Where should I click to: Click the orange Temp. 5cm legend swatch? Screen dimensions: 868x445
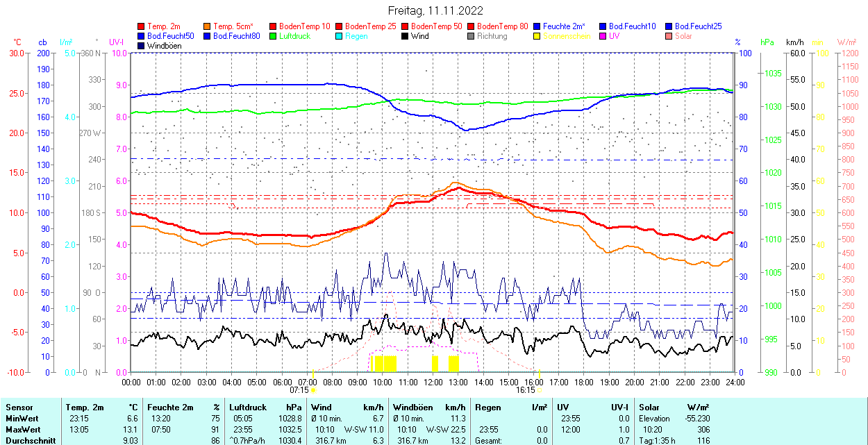click(x=208, y=26)
